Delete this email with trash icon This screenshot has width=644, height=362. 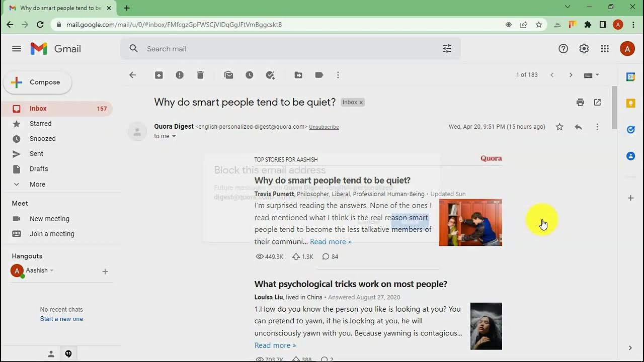200,75
